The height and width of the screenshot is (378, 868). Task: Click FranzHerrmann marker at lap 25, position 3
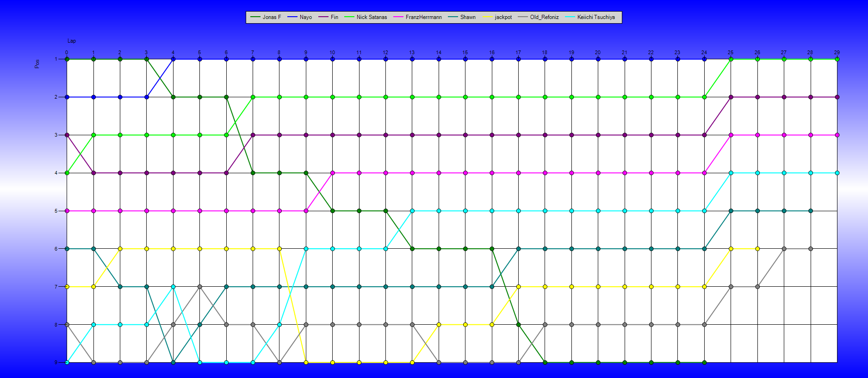coord(731,135)
